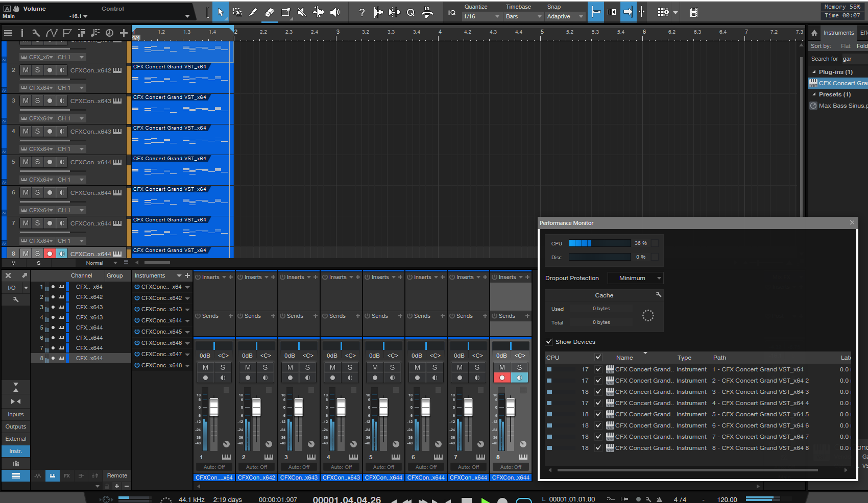Switch to Instruments browser tab
Screen dimensions: 868x503
click(x=838, y=33)
